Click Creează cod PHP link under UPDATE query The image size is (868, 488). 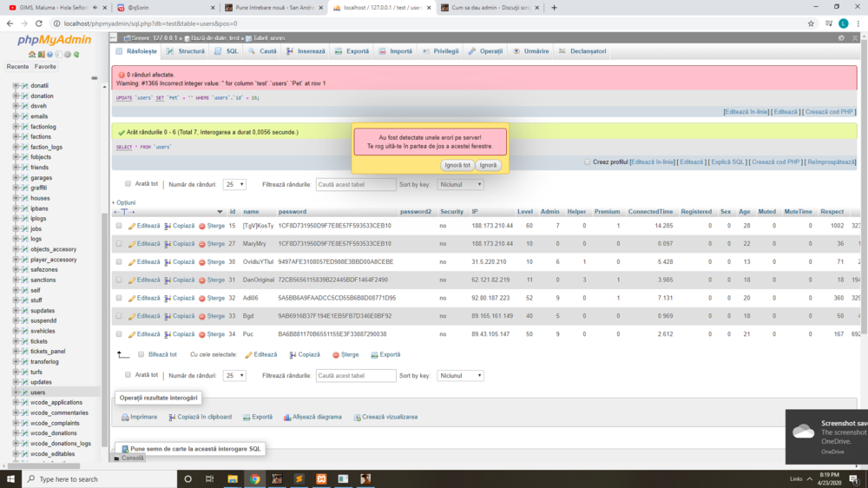tap(829, 112)
